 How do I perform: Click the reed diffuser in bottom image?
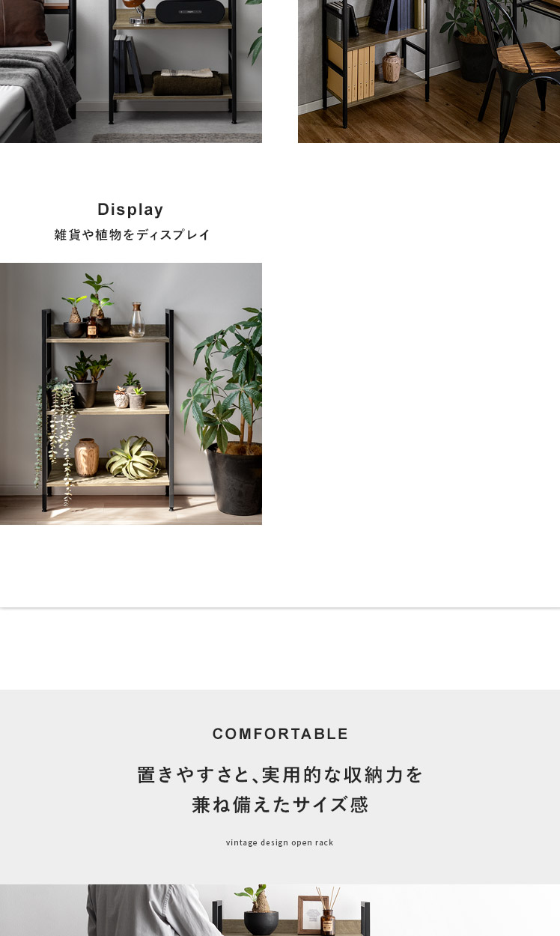click(328, 912)
